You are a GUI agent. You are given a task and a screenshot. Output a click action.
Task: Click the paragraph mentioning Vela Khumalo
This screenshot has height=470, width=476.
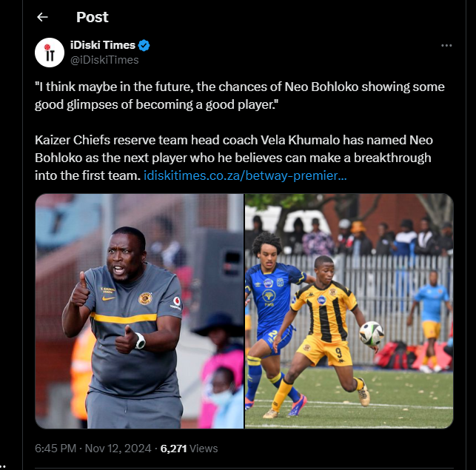pos(222,158)
